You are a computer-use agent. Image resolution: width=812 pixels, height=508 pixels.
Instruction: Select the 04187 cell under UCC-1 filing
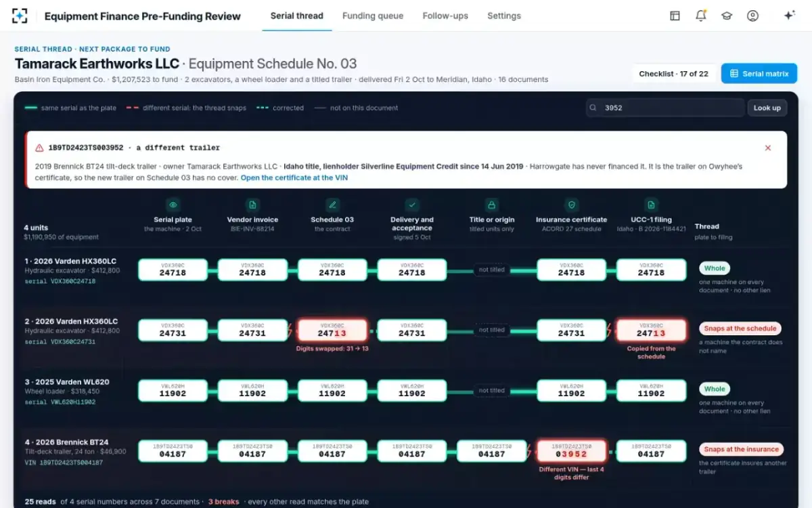point(651,451)
